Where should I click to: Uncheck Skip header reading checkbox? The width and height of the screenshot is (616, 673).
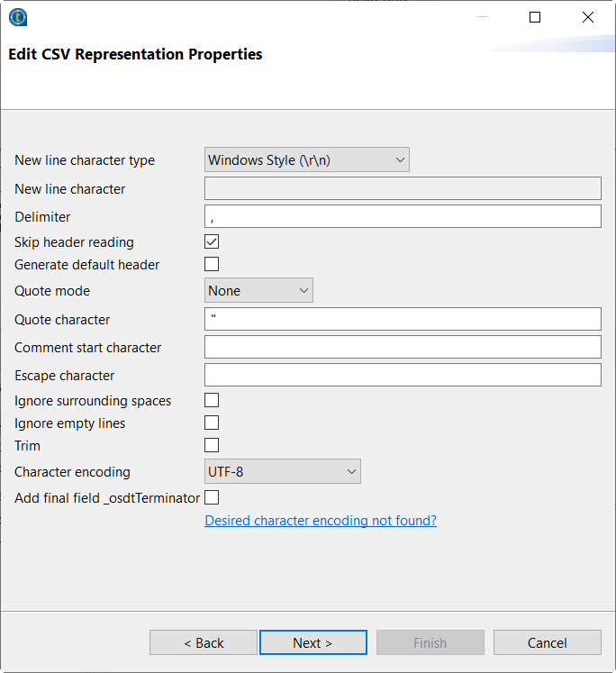212,241
